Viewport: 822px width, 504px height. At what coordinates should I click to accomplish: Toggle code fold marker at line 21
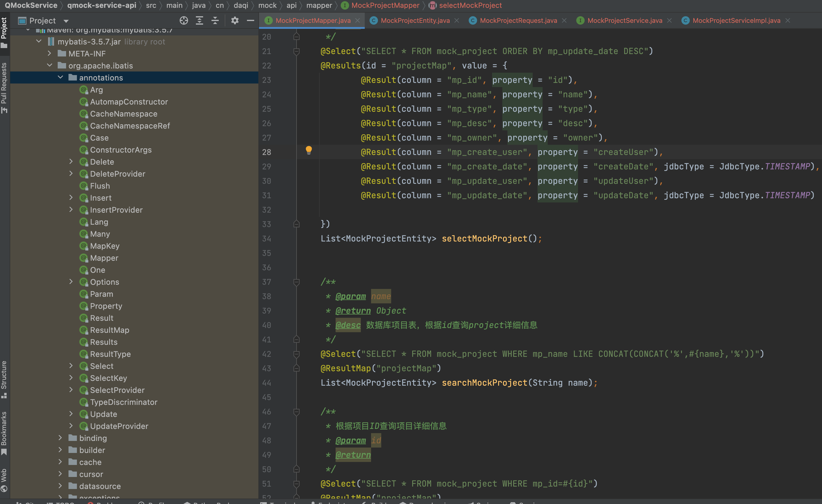[296, 51]
